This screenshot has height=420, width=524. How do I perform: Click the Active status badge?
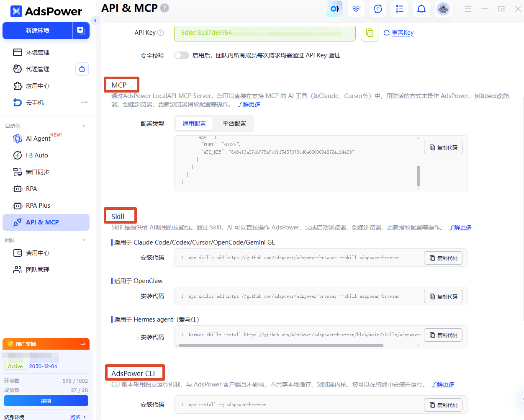[15, 366]
